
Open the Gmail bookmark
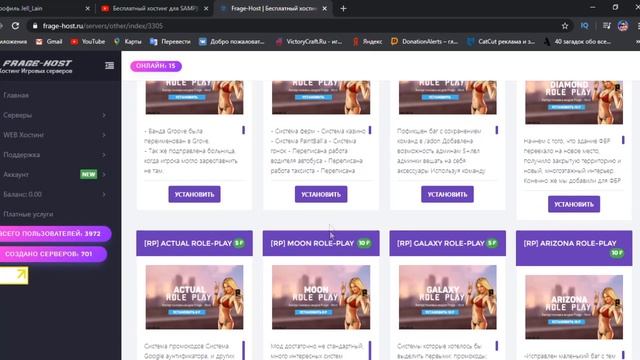click(x=49, y=42)
